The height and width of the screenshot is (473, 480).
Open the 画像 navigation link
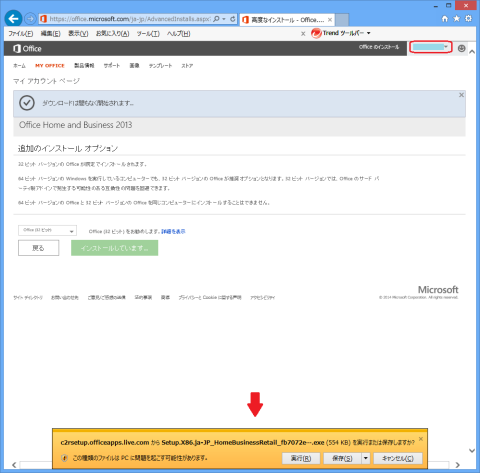(x=134, y=66)
